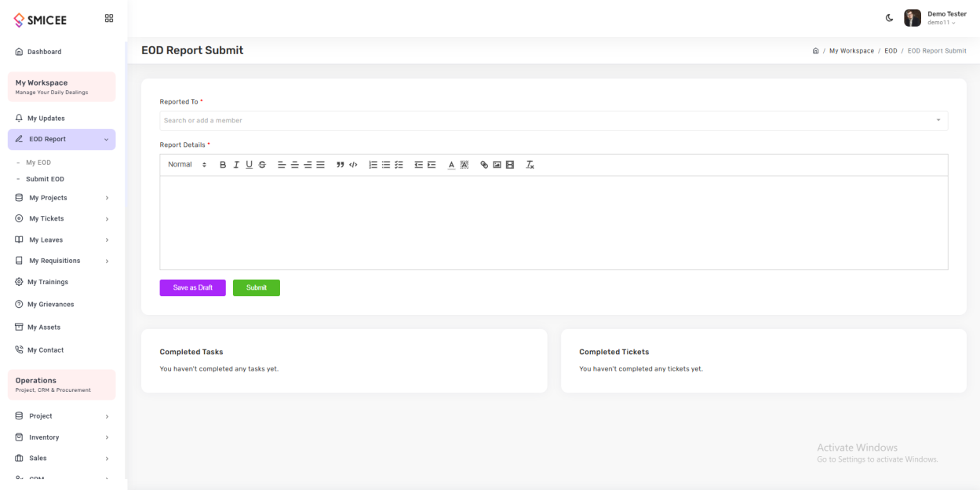Insert video in report details
The width and height of the screenshot is (980, 490).
(510, 165)
